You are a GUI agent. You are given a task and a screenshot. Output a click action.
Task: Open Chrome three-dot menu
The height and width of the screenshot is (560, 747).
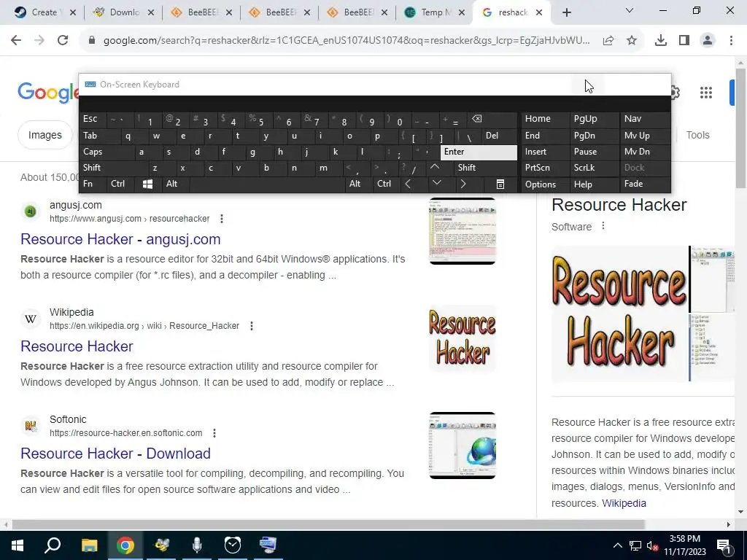(731, 41)
